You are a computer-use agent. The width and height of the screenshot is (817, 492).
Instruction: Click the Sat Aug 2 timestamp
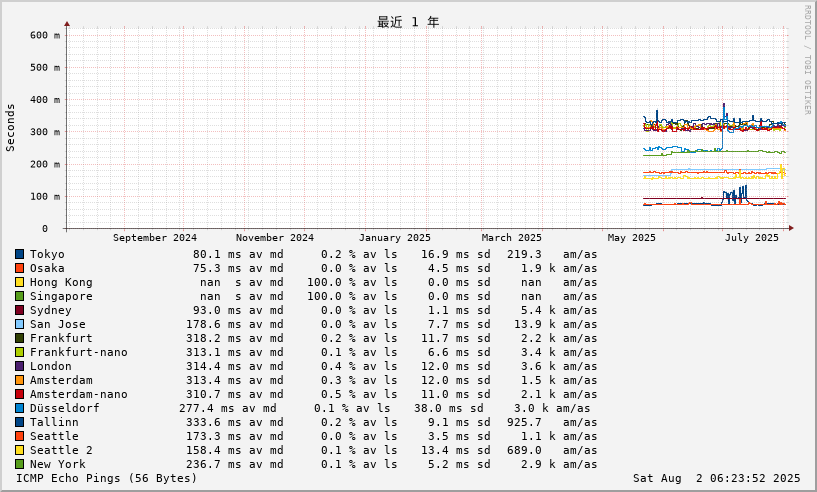click(x=716, y=478)
